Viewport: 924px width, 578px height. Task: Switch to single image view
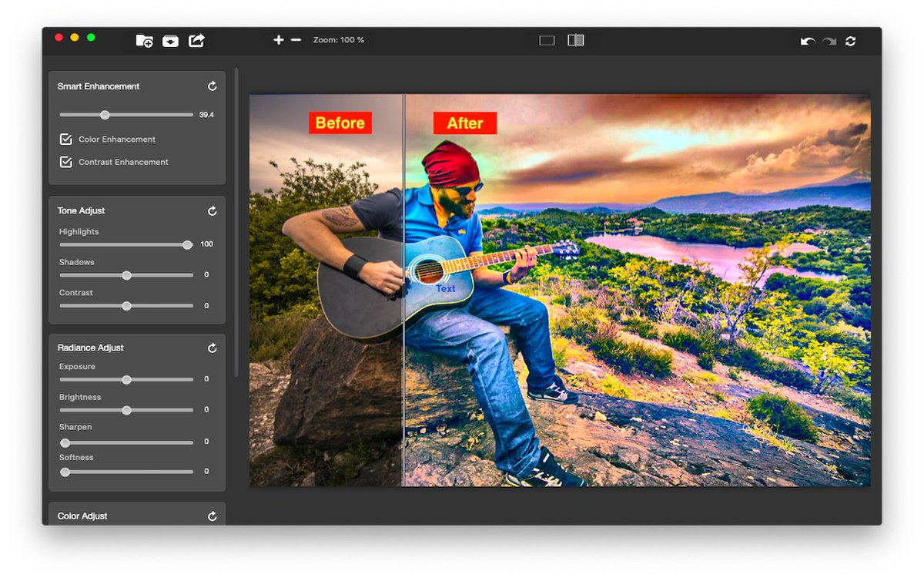[547, 41]
